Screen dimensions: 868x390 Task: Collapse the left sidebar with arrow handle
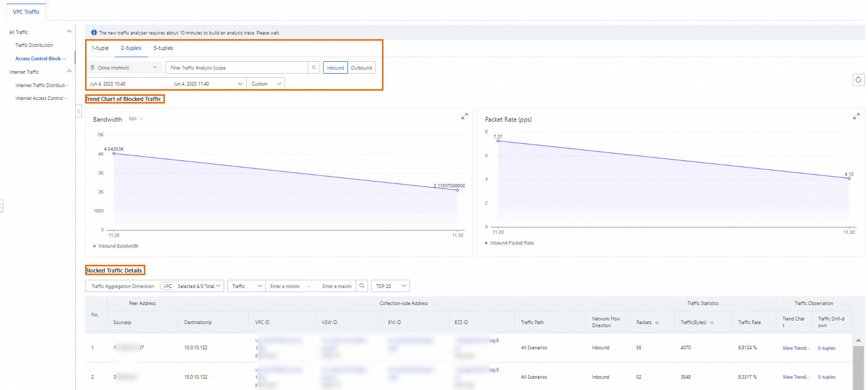(x=79, y=111)
